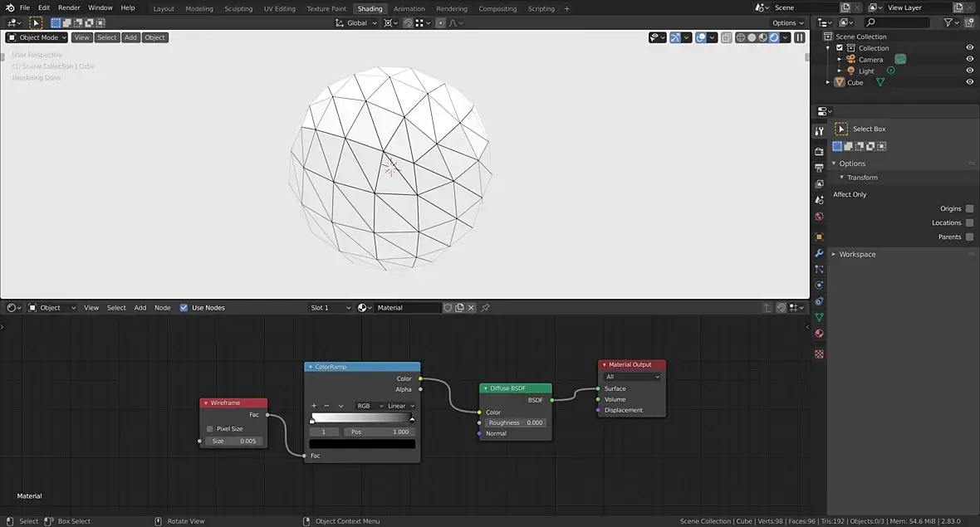Open the Render menu
This screenshot has width=980, height=527.
click(69, 7)
